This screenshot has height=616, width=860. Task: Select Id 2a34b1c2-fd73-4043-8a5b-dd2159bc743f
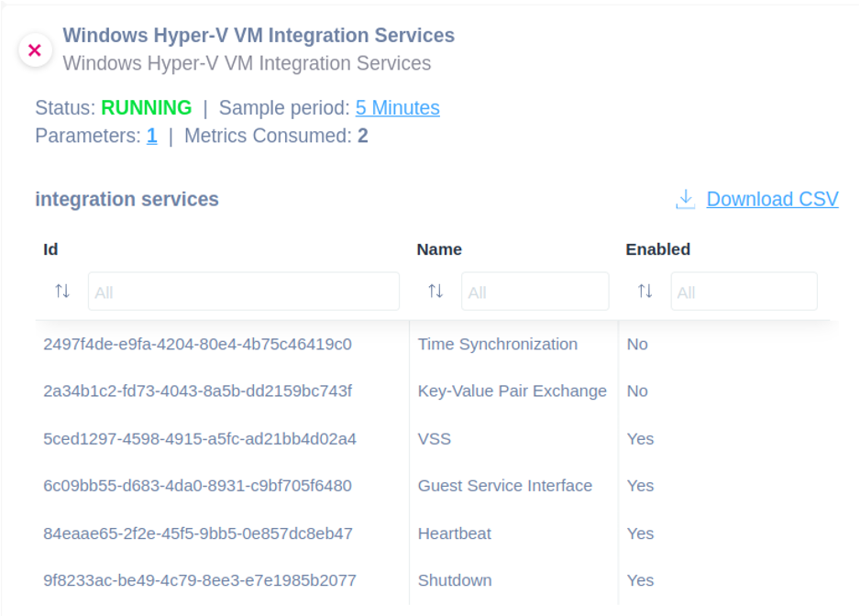point(197,391)
